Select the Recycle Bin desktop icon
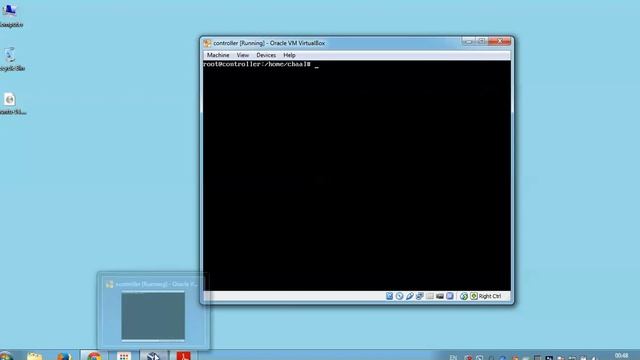The height and width of the screenshot is (360, 640). [11, 60]
